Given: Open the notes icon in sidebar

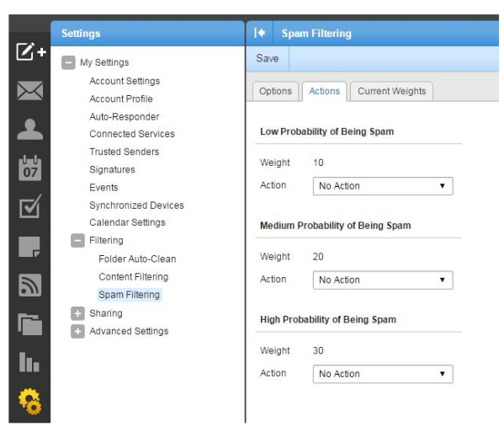Looking at the screenshot, I should coord(29,247).
